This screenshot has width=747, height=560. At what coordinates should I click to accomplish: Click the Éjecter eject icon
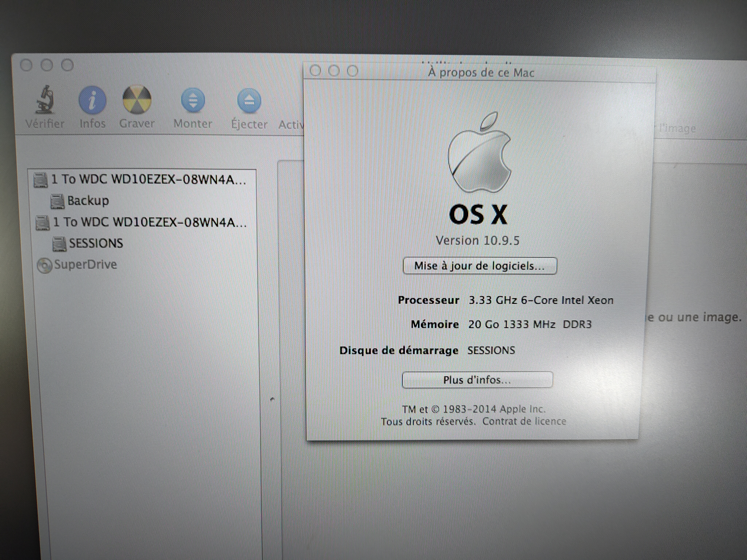(x=249, y=101)
